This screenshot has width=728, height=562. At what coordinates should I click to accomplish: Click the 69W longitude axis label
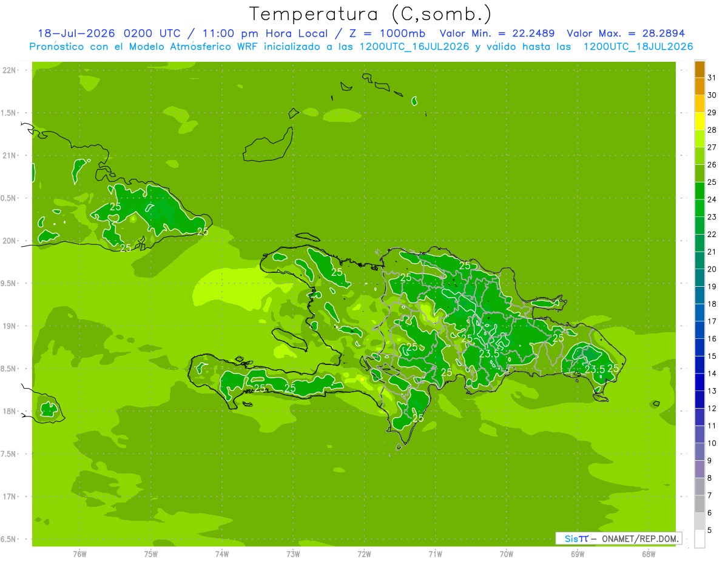click(x=578, y=554)
